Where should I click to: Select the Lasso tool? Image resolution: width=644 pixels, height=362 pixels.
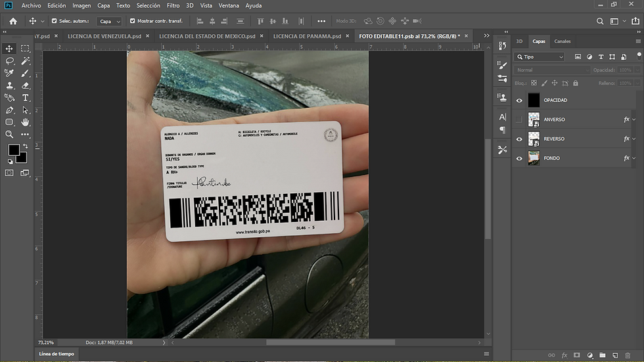click(9, 60)
